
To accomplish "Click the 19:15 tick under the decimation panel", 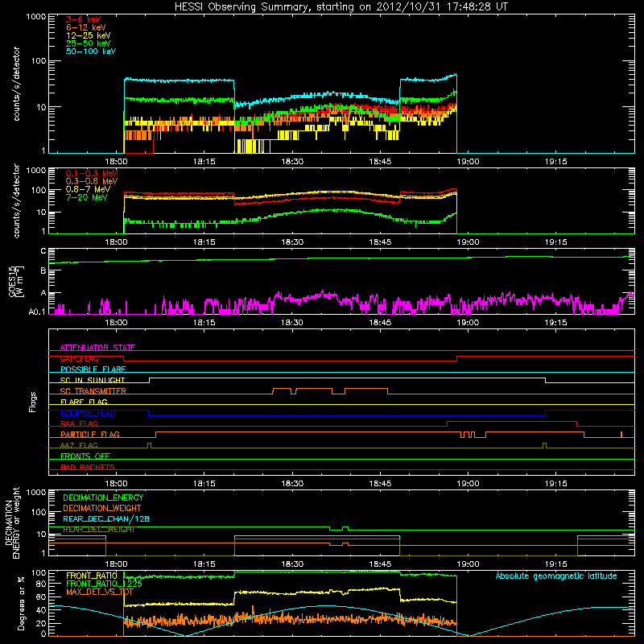I will (555, 564).
